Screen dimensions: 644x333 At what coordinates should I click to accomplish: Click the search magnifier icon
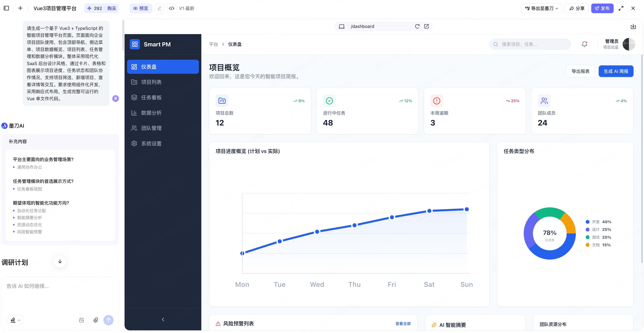pyautogui.click(x=495, y=44)
